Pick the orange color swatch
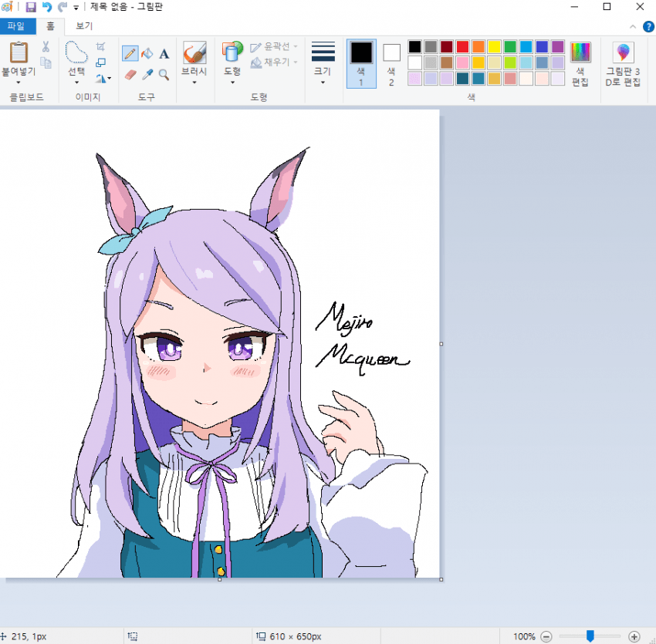656x644 pixels. [478, 46]
